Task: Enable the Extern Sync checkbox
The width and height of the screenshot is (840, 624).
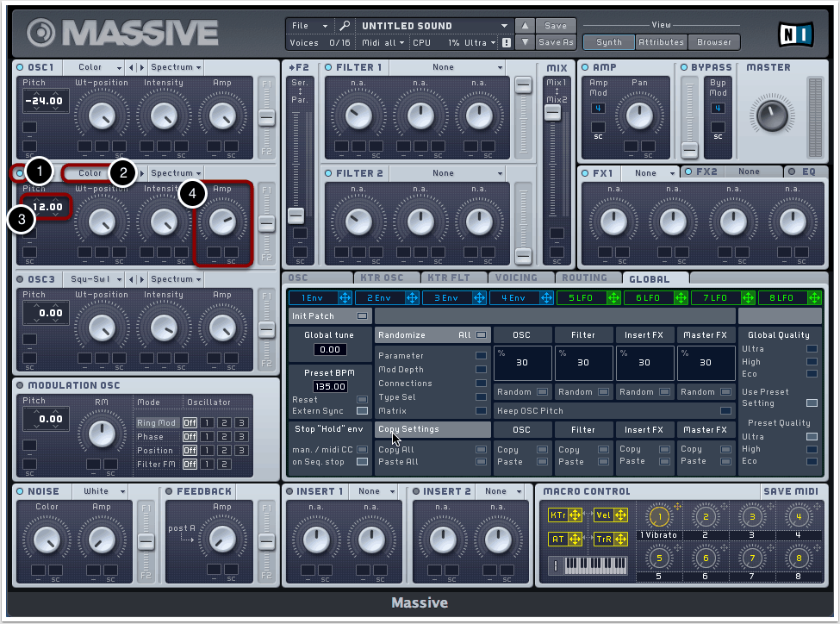Action: coord(362,411)
